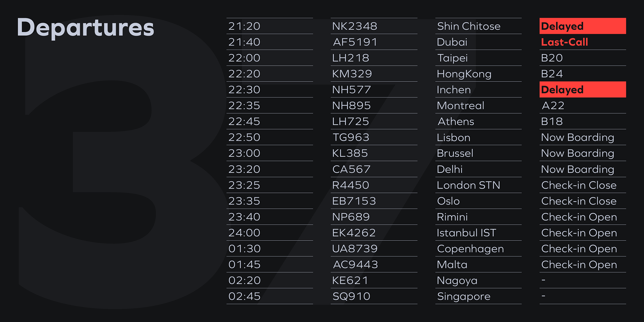This screenshot has width=644, height=322.
Task: Select destination Taipei
Action: pos(452,58)
